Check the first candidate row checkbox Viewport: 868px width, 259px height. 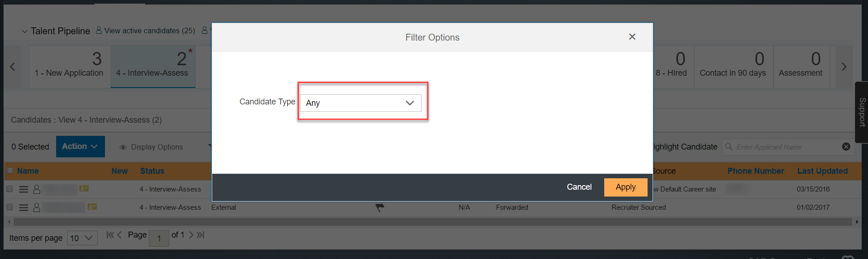tap(10, 189)
